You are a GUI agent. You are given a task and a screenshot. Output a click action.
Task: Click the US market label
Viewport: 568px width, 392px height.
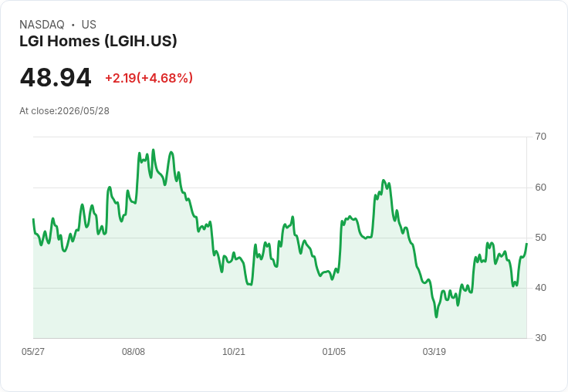89,25
